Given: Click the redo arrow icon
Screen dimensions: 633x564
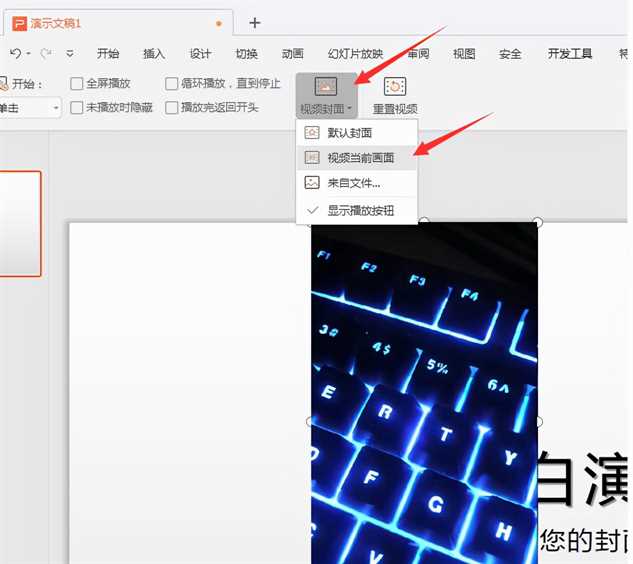Looking at the screenshot, I should 46,53.
